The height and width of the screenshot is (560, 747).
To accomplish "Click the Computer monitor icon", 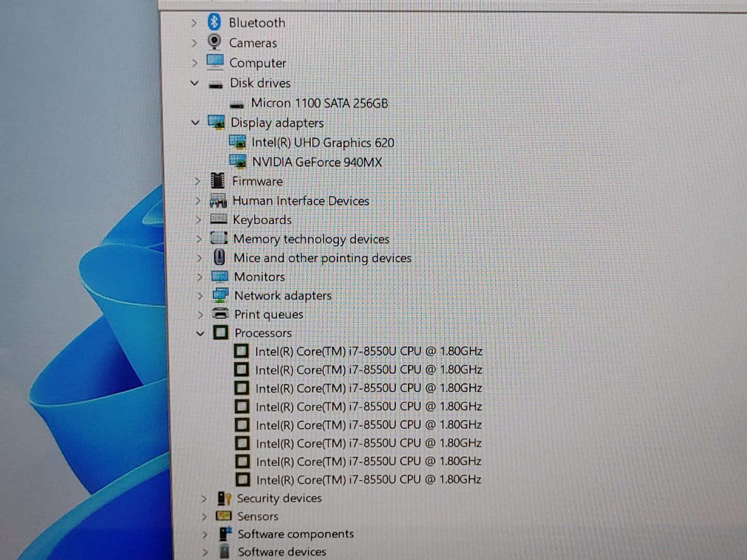I will tap(215, 62).
